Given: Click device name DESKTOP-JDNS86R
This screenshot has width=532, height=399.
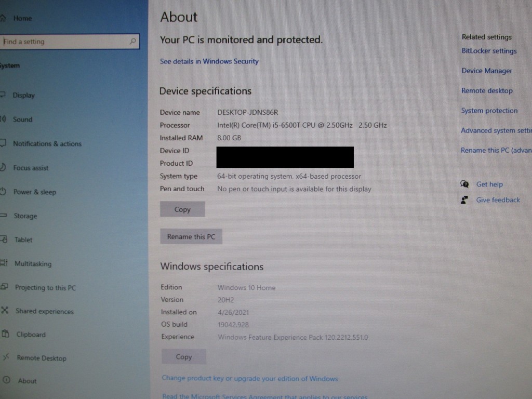Looking at the screenshot, I should (247, 112).
